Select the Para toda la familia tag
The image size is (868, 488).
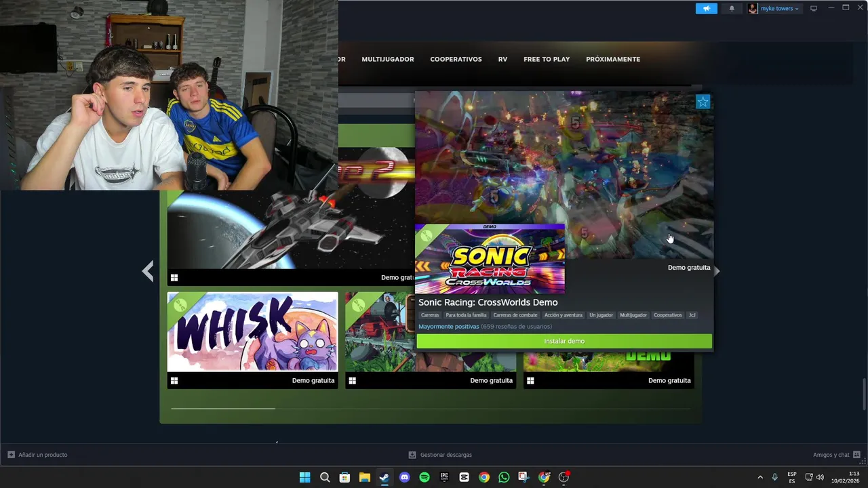(466, 315)
